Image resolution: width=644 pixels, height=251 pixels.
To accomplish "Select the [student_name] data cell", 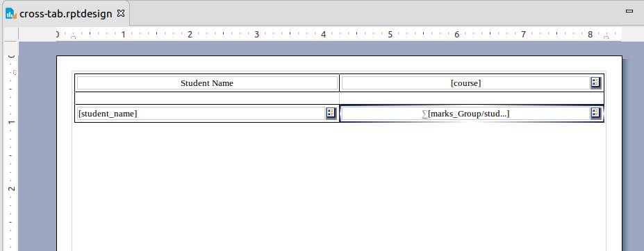I will tap(201, 114).
